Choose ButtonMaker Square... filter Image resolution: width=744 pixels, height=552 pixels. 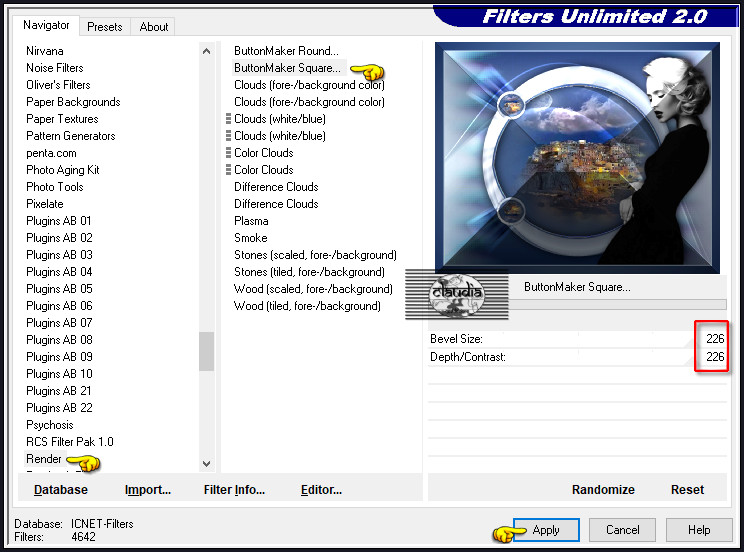click(287, 68)
